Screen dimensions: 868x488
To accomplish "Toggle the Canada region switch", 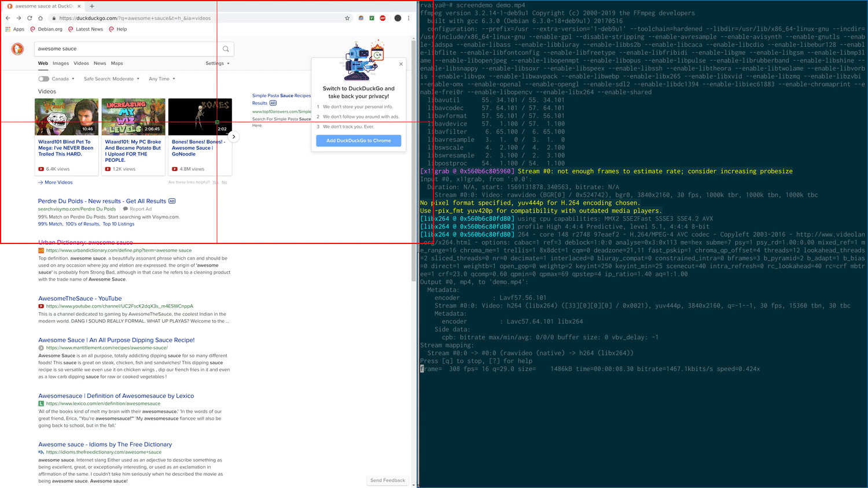I will click(43, 79).
